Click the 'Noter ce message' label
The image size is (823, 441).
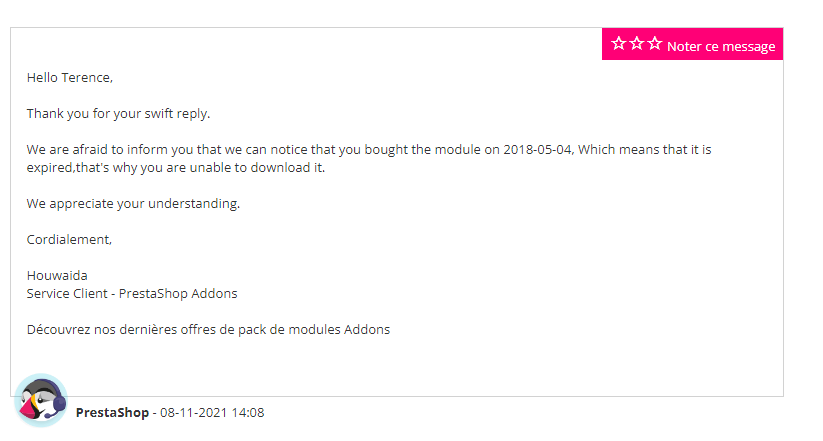tap(721, 46)
